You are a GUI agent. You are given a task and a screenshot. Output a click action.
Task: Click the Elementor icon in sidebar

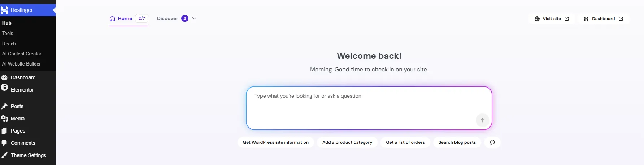(x=4, y=87)
